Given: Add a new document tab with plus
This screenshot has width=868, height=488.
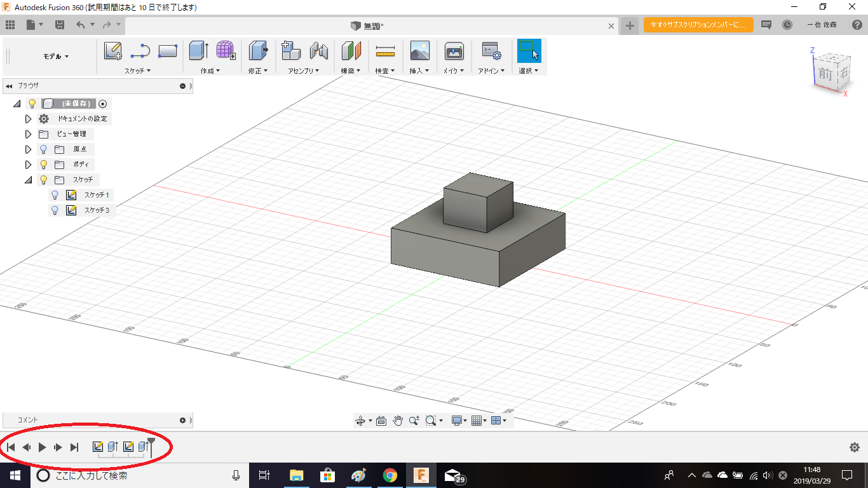Looking at the screenshot, I should click(630, 25).
